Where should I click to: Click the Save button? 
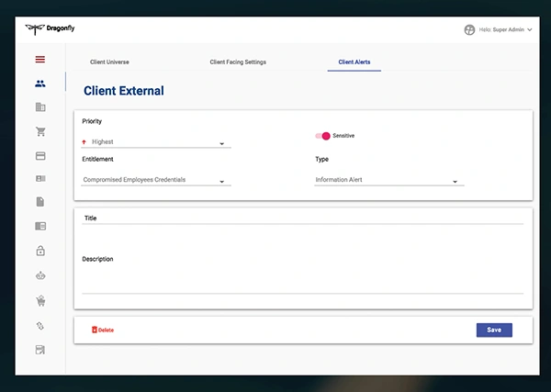494,330
